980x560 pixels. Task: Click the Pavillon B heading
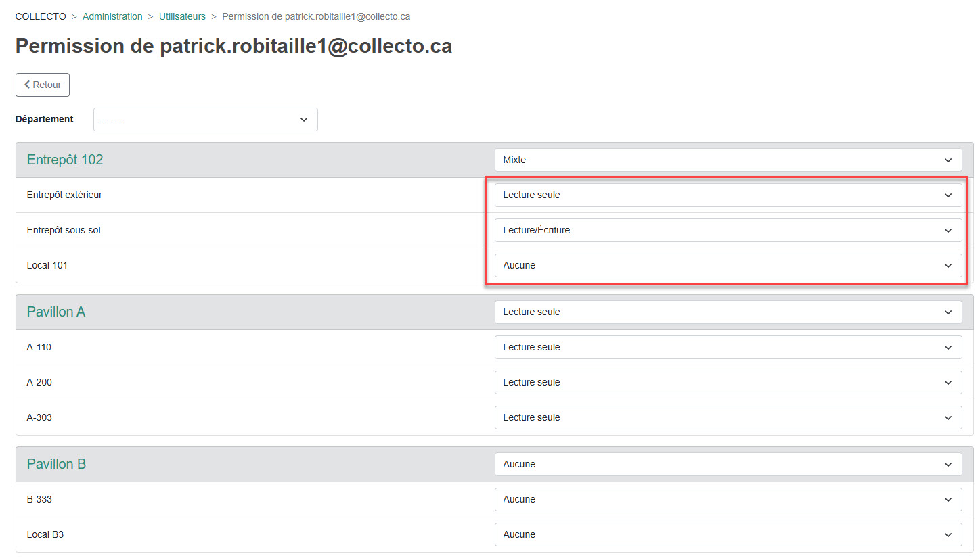tap(56, 465)
